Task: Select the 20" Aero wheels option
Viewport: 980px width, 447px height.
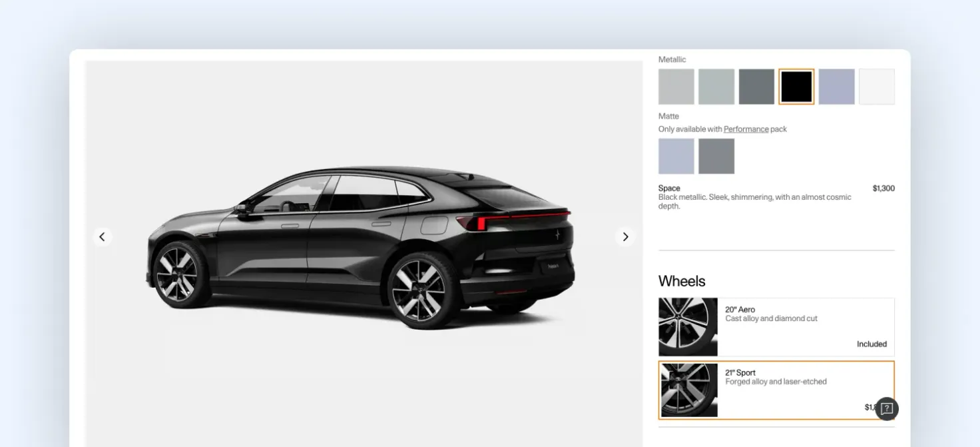Action: click(776, 326)
